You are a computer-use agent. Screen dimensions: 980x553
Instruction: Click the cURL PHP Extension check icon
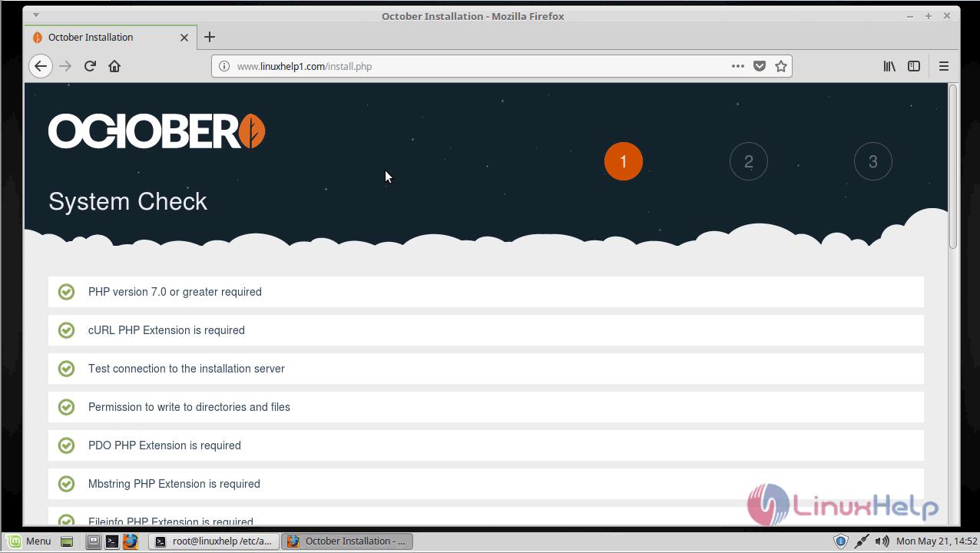tap(67, 330)
